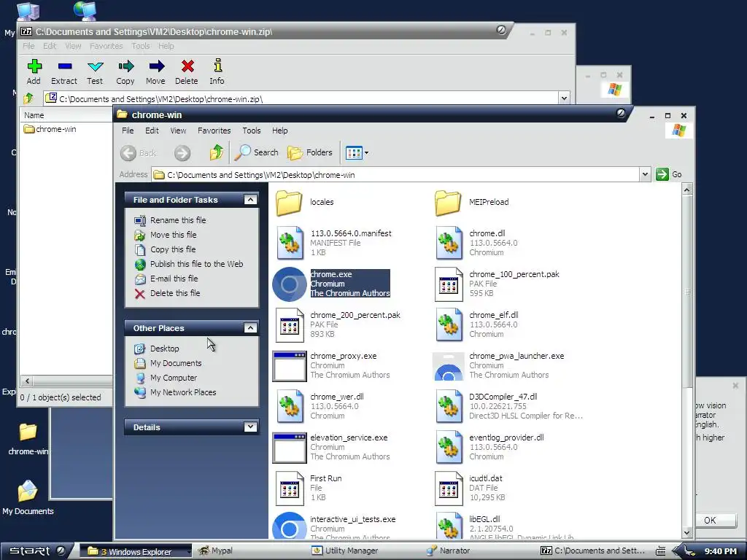Click Explorer file list scrollbar down arrow
This screenshot has height=560, width=747.
pos(687,533)
